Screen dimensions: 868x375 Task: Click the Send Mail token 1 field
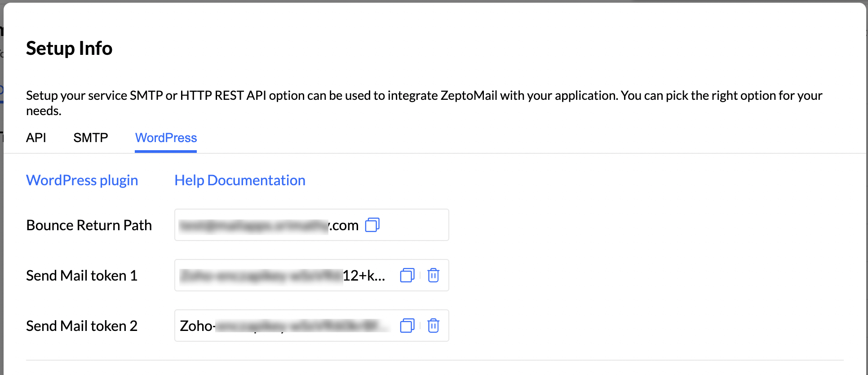tap(283, 275)
